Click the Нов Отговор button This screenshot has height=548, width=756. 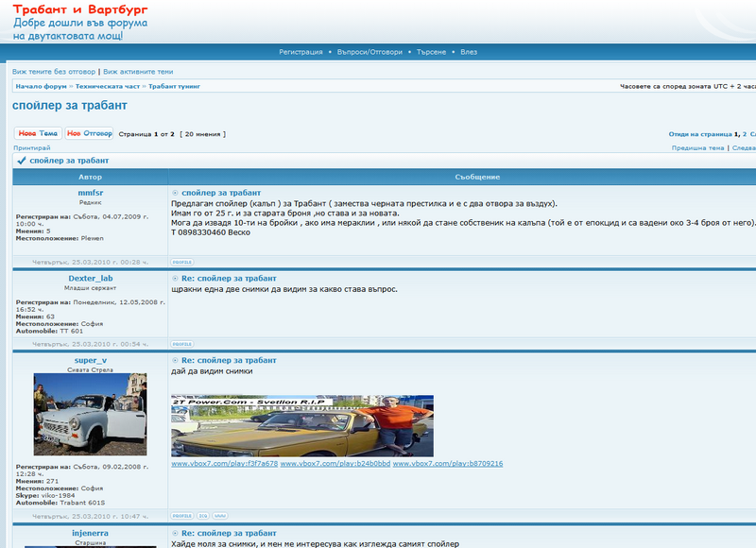[89, 133]
